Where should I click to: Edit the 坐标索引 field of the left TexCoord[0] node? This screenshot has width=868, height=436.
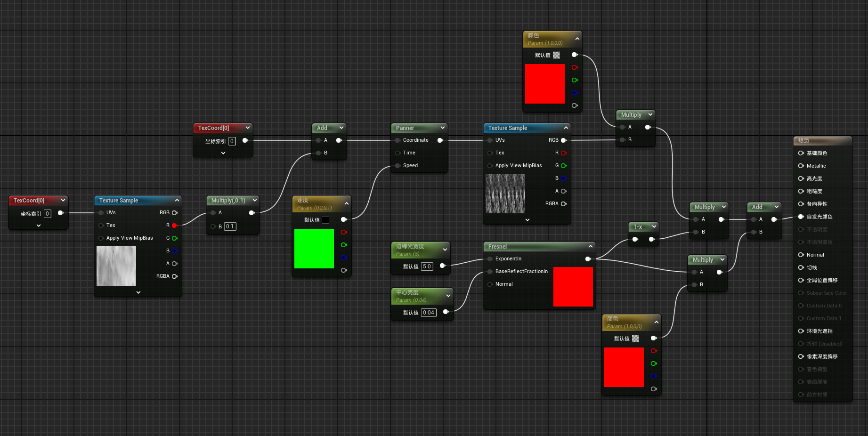(x=47, y=214)
